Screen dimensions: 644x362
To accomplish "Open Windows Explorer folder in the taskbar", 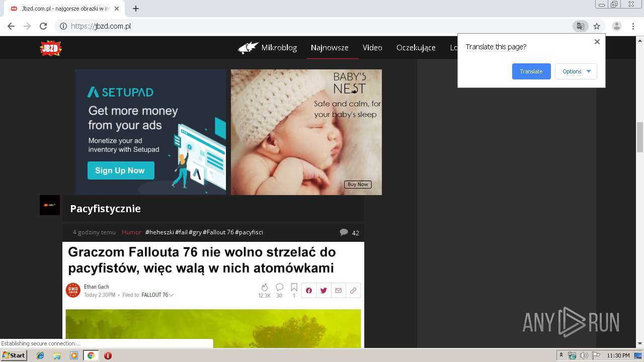I will tap(57, 355).
